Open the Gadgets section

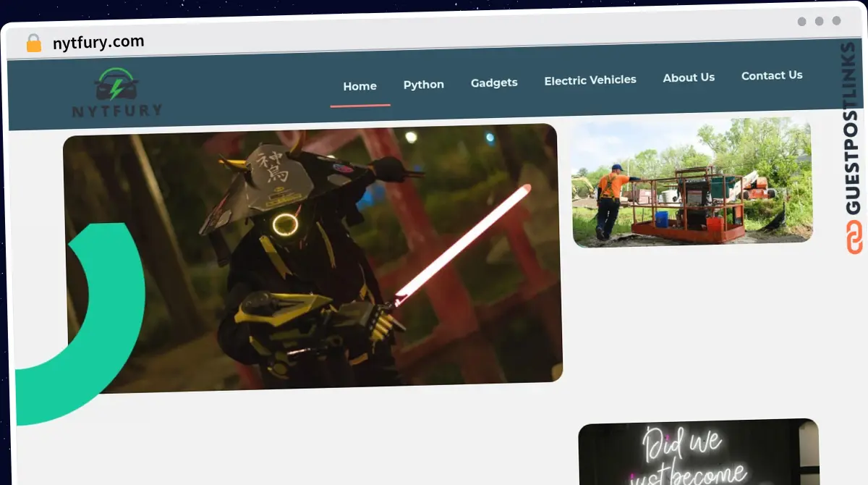494,83
